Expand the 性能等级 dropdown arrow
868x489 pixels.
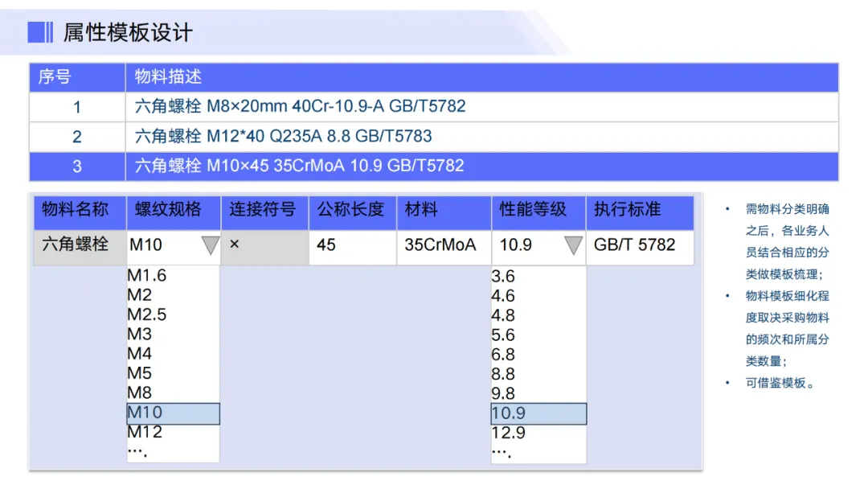coord(573,245)
